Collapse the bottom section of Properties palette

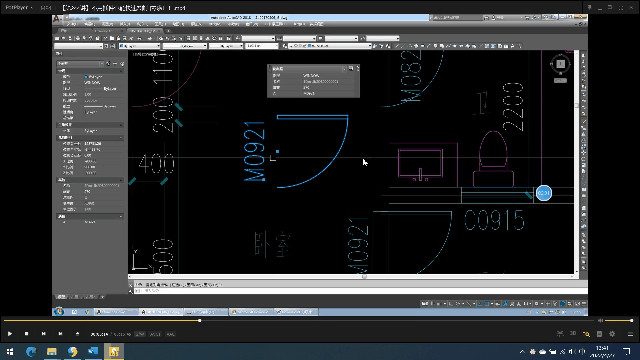(x=121, y=216)
